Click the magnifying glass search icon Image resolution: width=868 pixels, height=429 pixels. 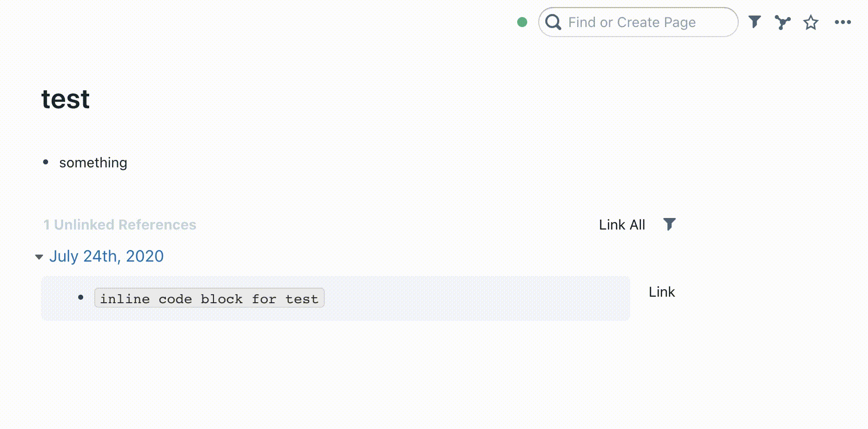[553, 22]
